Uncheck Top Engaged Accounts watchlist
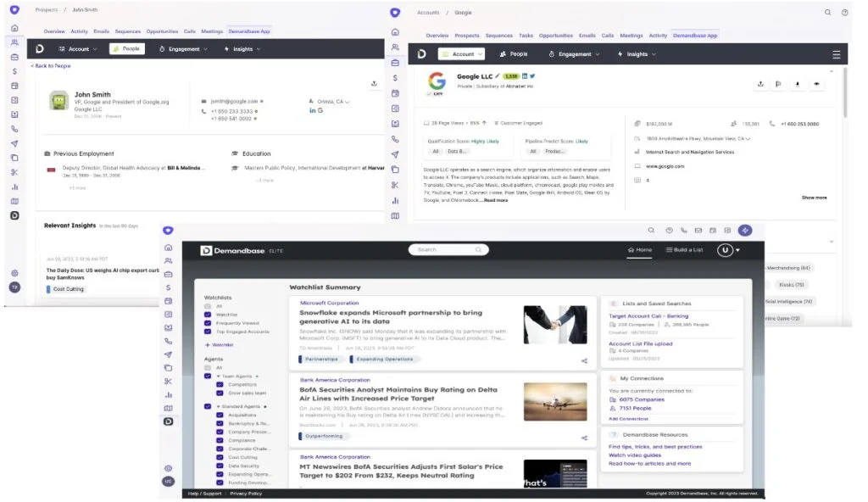The height and width of the screenshot is (502, 868). 208,332
